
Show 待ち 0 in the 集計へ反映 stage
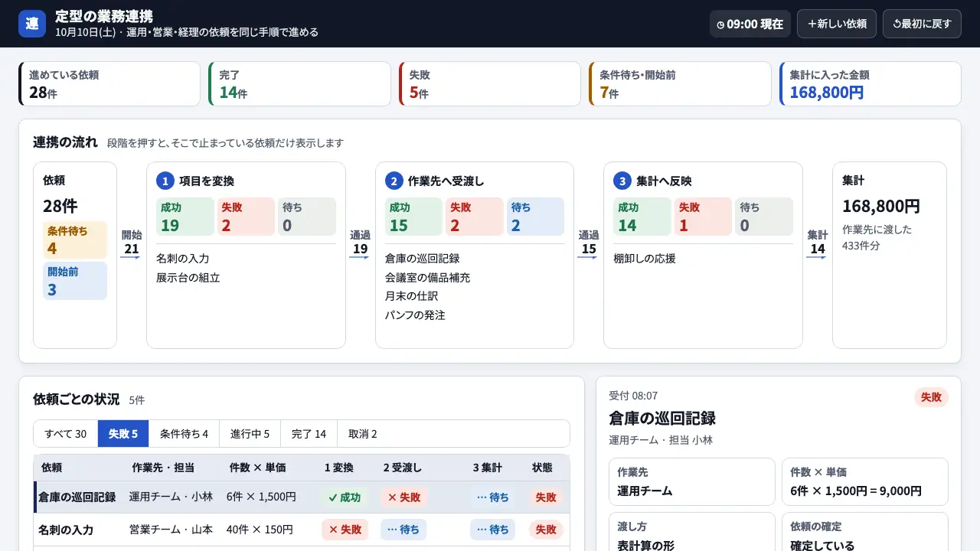click(764, 217)
